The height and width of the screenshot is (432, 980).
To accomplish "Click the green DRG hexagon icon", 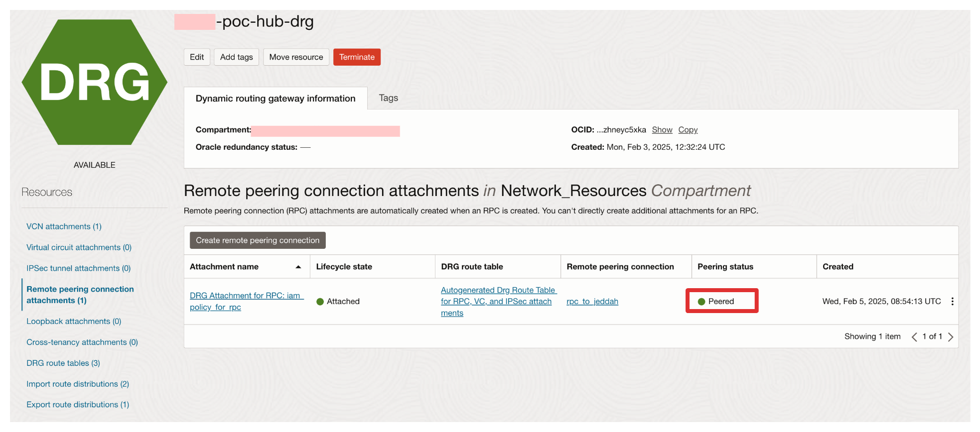I will click(x=94, y=83).
